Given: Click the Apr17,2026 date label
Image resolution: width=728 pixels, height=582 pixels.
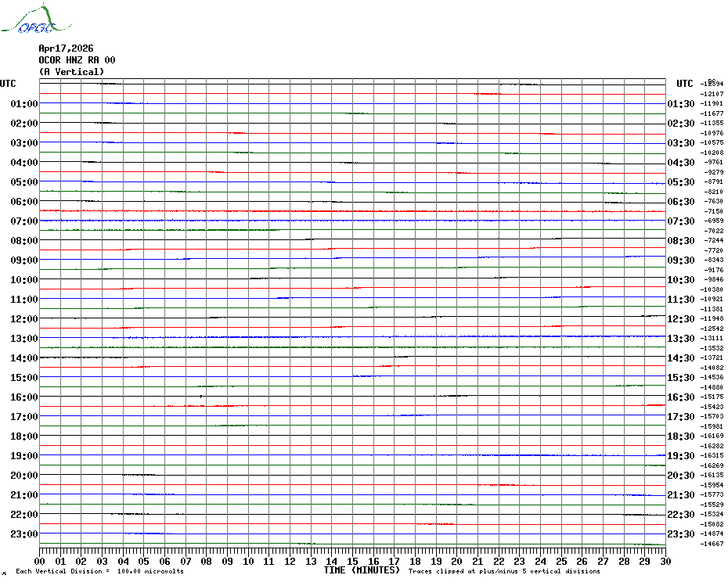Looking at the screenshot, I should pos(66,48).
